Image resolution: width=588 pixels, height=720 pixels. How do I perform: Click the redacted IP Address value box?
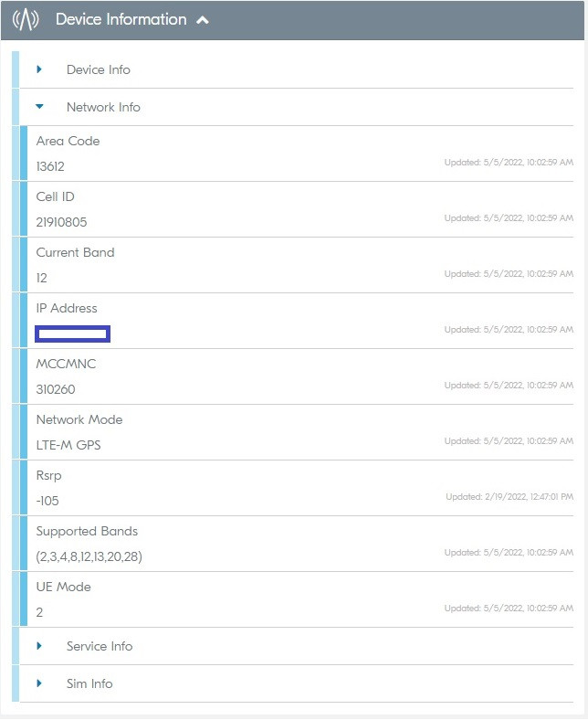click(x=73, y=334)
